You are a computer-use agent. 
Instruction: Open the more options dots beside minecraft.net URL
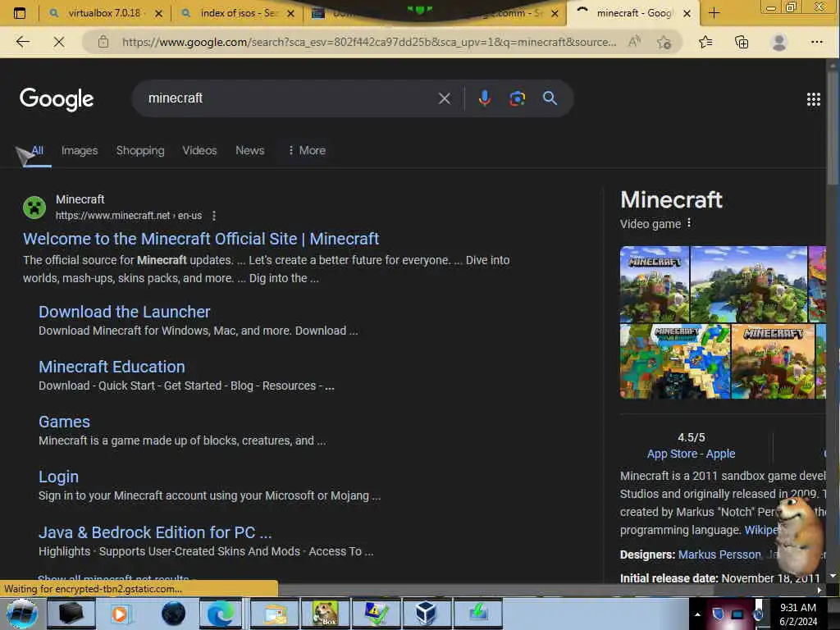click(214, 216)
